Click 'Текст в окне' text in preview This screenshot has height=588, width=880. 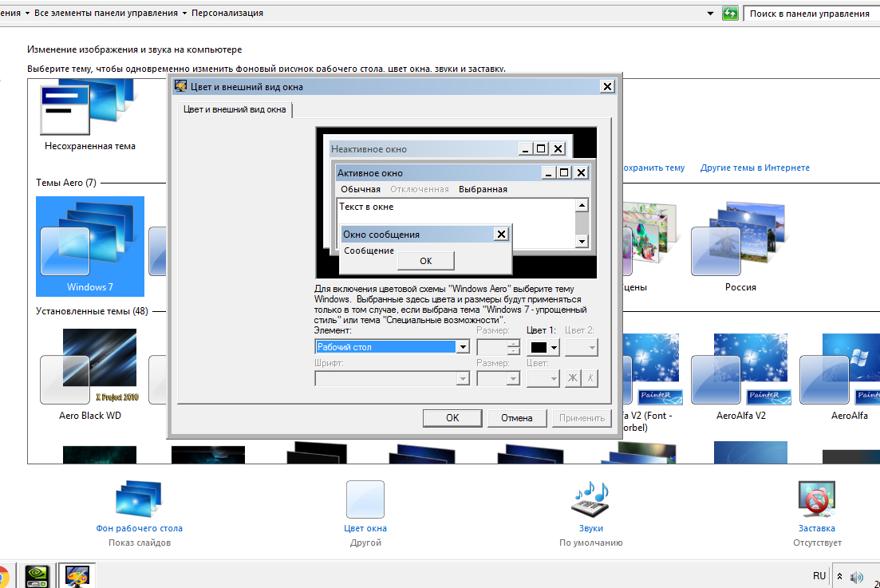(366, 207)
